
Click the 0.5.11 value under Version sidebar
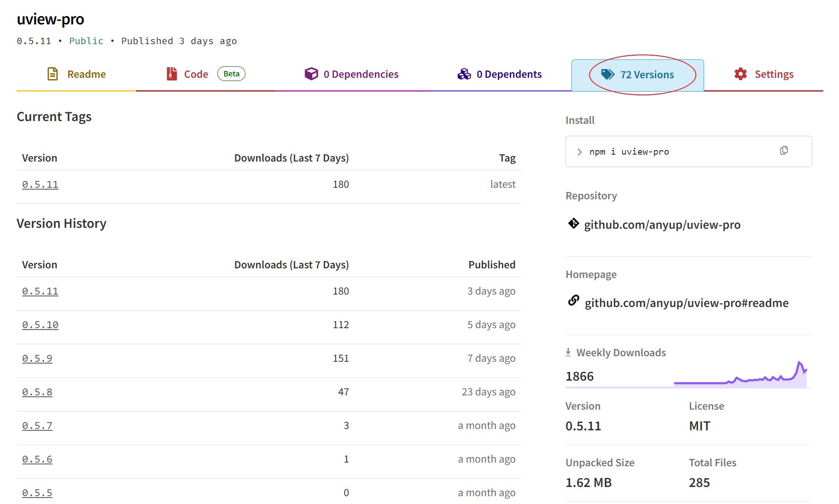(583, 426)
